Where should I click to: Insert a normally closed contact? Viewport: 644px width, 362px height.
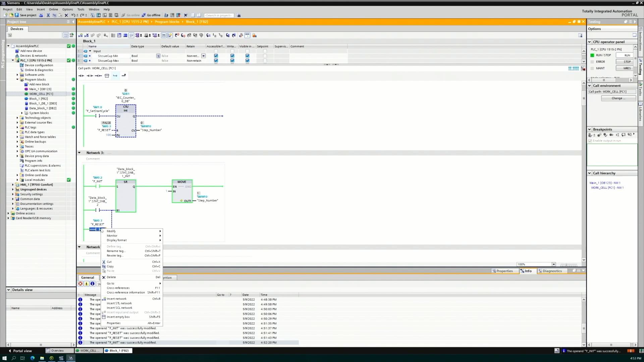[90, 76]
